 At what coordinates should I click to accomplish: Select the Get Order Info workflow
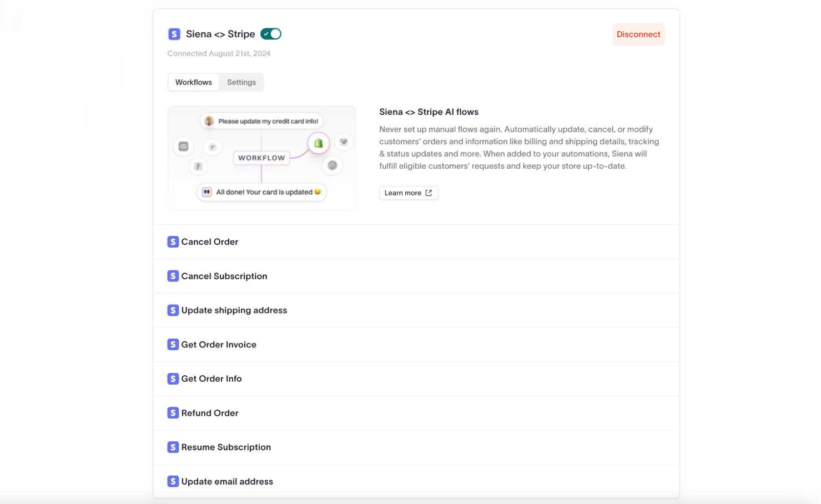click(x=416, y=379)
